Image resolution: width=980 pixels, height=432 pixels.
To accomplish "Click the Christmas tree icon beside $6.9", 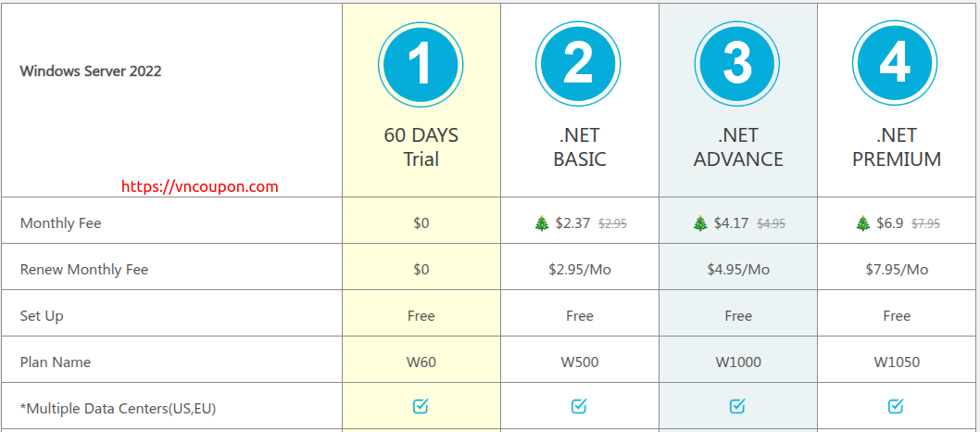I will point(863,222).
